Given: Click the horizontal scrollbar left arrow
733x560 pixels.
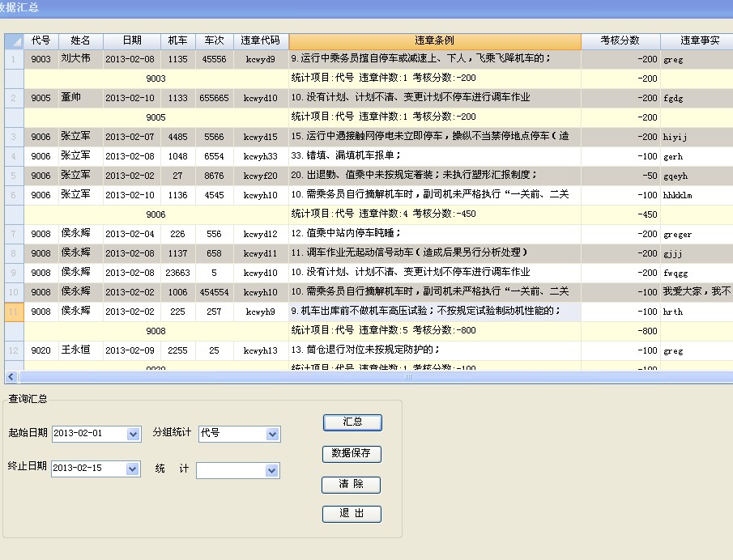Looking at the screenshot, I should click(x=11, y=376).
